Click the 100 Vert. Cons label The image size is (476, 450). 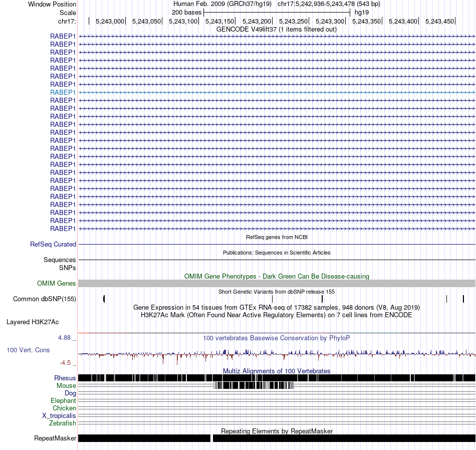28,350
